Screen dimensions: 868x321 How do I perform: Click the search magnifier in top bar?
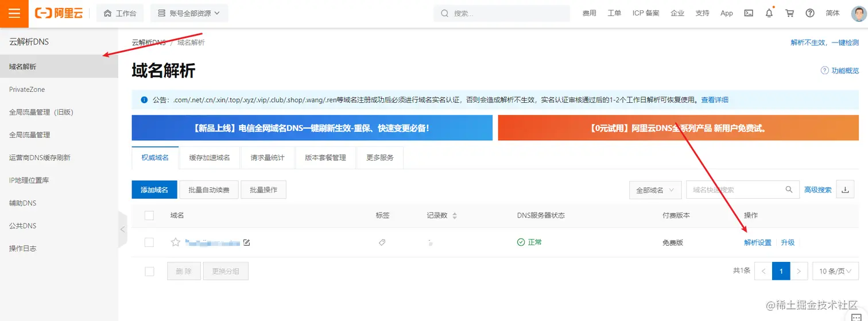point(444,13)
